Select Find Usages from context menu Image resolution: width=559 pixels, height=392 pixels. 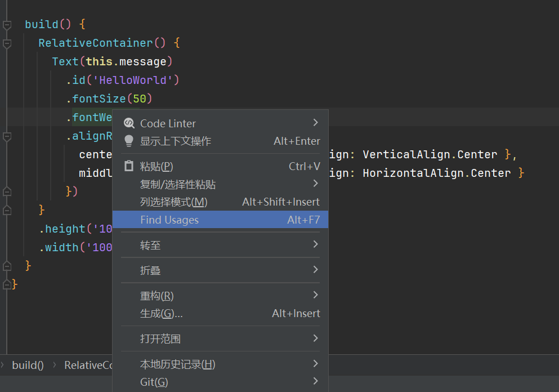(220, 219)
